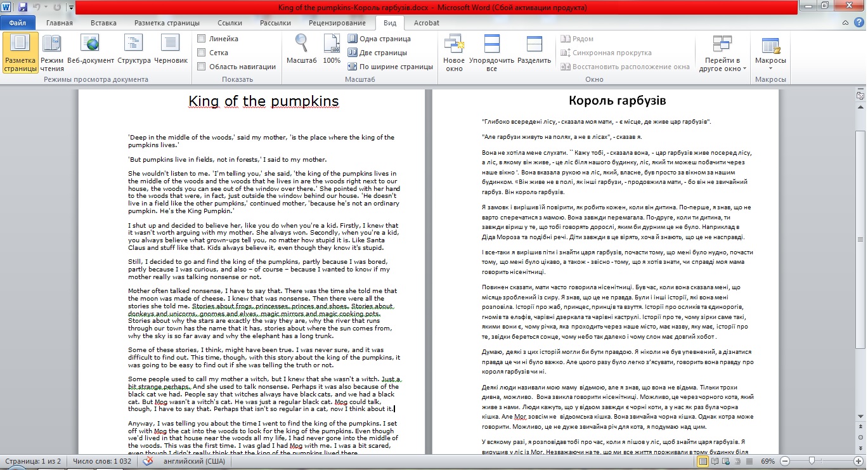The image size is (868, 470).
Task: Switch to Разметка страницы view mode
Action: click(20, 53)
